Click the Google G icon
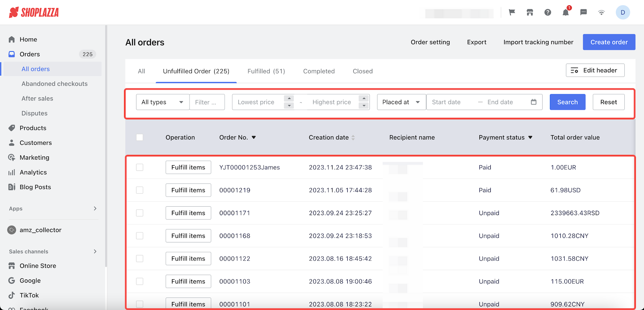 click(x=12, y=281)
